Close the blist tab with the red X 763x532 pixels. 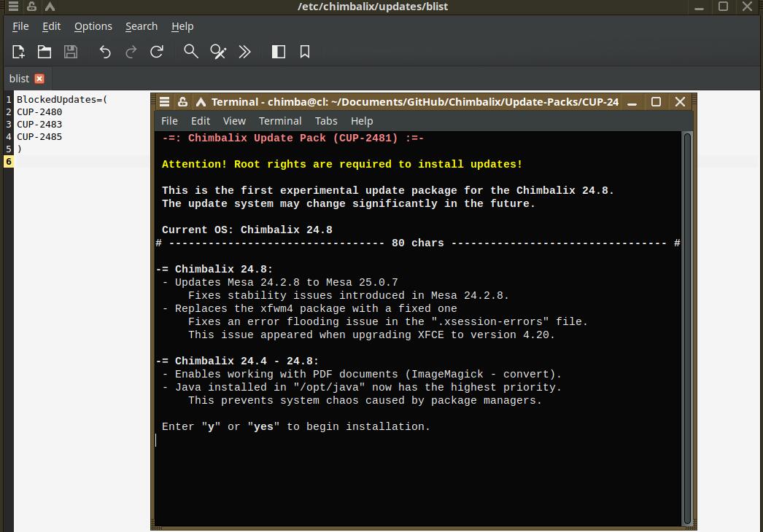39,79
